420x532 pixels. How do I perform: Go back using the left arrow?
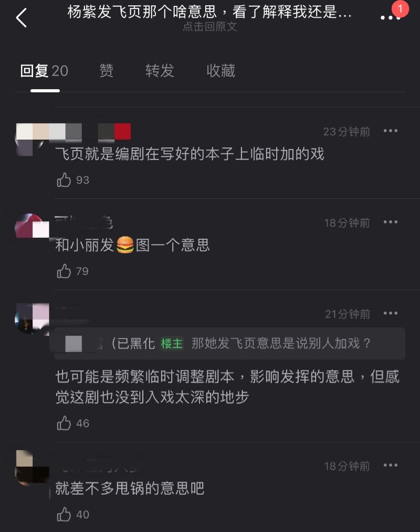click(x=21, y=18)
